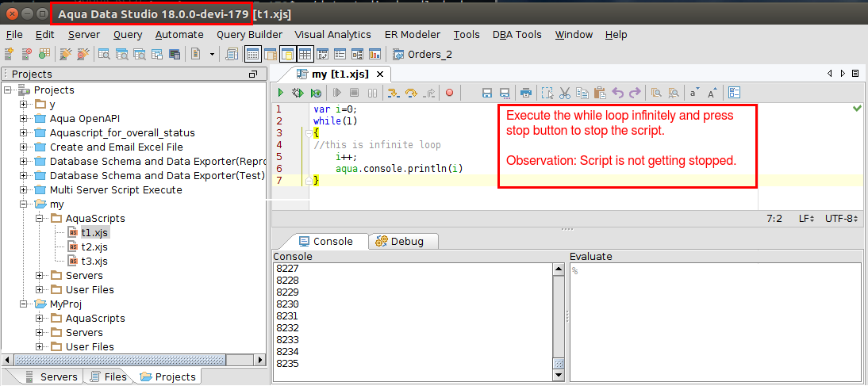
Task: Toggle breakpoint with the red circle icon
Action: [x=450, y=93]
